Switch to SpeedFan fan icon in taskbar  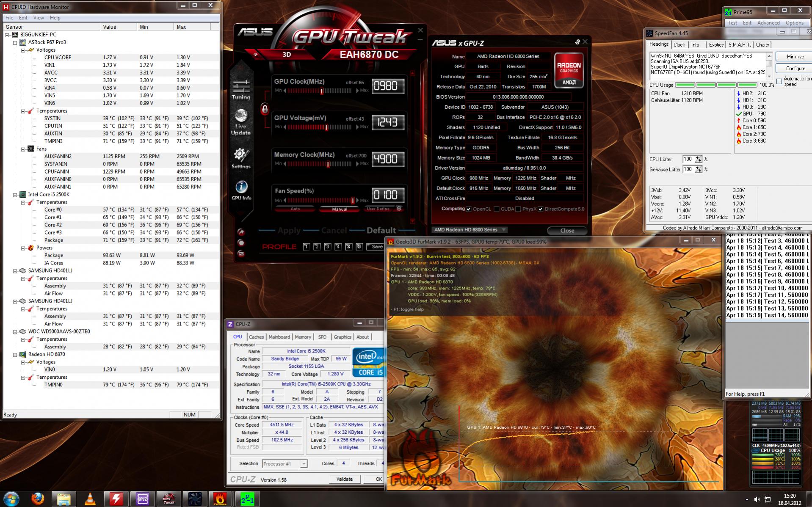tap(195, 499)
